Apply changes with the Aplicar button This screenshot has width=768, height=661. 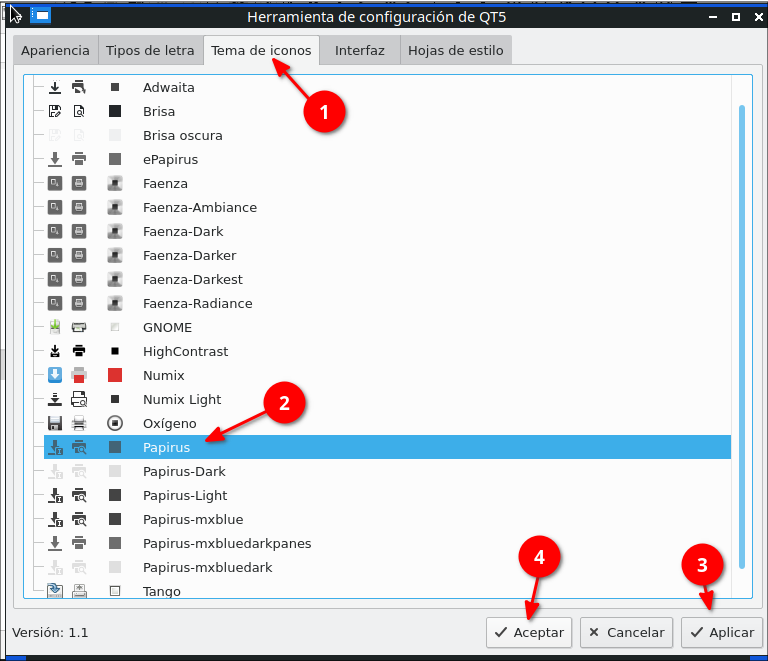[722, 633]
